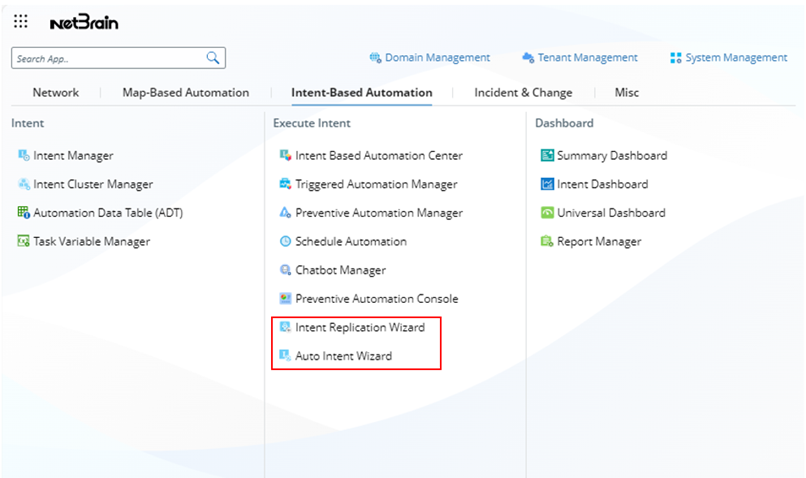The width and height of the screenshot is (806, 478).
Task: Switch to the Map-Based Automation tab
Action: (185, 93)
